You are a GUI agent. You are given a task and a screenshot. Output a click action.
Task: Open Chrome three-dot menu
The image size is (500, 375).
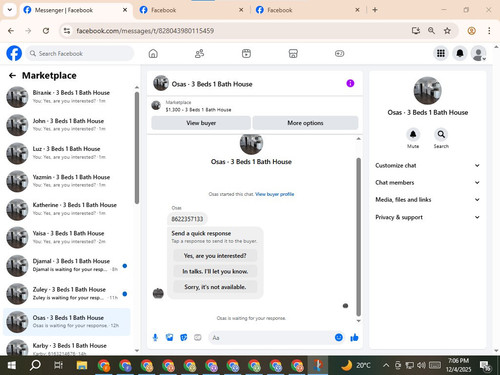(489, 31)
